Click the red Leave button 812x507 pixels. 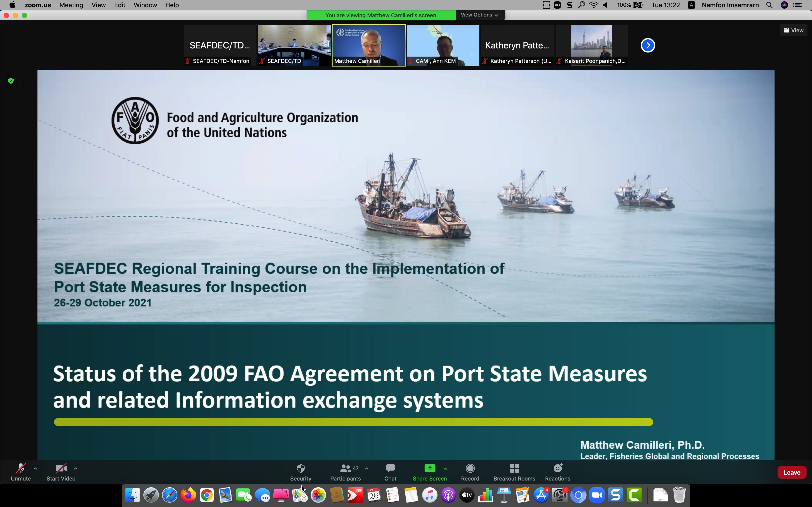(792, 472)
